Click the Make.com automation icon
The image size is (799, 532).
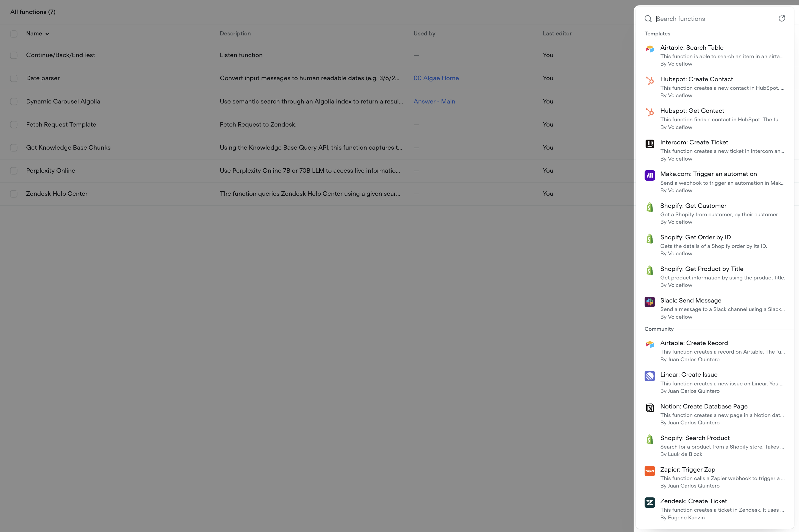(x=650, y=175)
